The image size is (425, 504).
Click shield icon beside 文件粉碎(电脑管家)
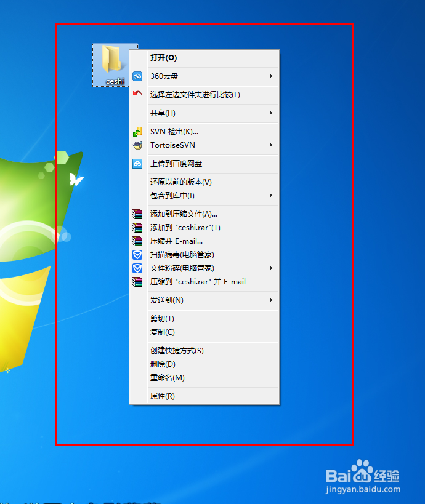click(137, 268)
